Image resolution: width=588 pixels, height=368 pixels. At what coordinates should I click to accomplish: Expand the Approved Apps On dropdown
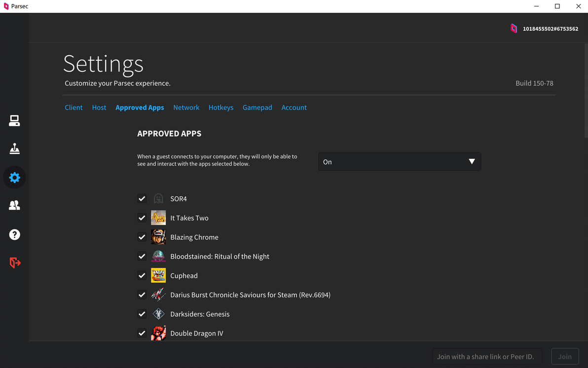(400, 162)
